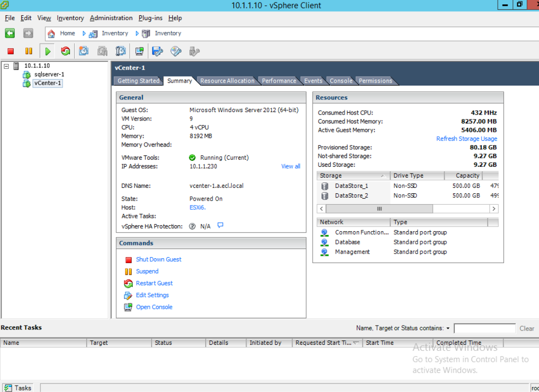This screenshot has height=392, width=539.
Task: Click the Common Function network icon
Action: pos(324,233)
